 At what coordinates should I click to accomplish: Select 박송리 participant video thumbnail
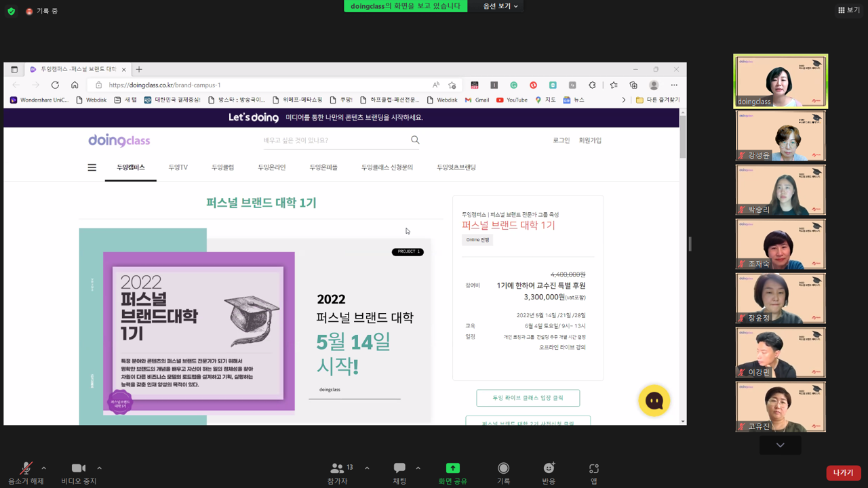(781, 190)
